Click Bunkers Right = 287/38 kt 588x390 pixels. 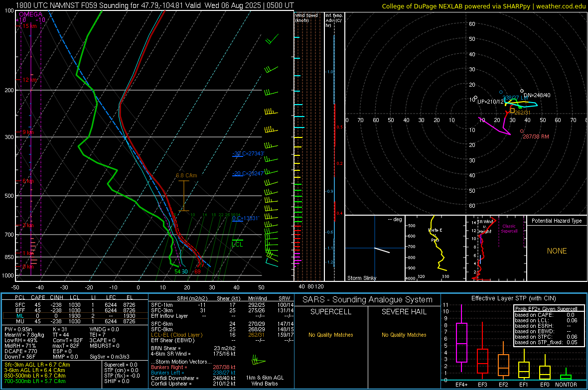[x=193, y=367]
